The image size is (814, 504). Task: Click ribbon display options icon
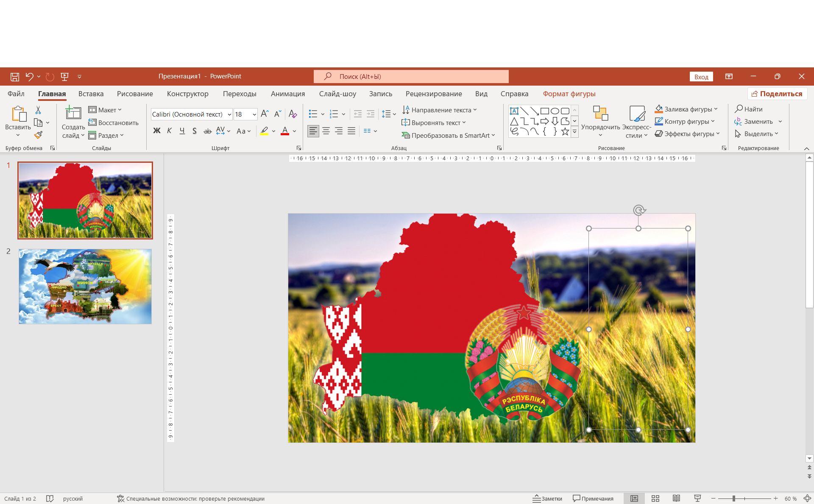[729, 76]
